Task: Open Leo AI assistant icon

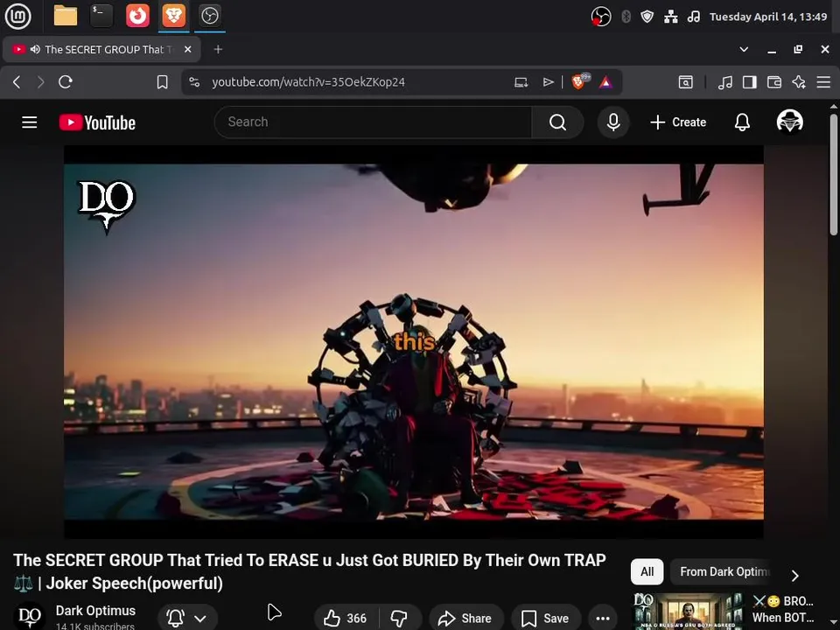Action: click(799, 82)
